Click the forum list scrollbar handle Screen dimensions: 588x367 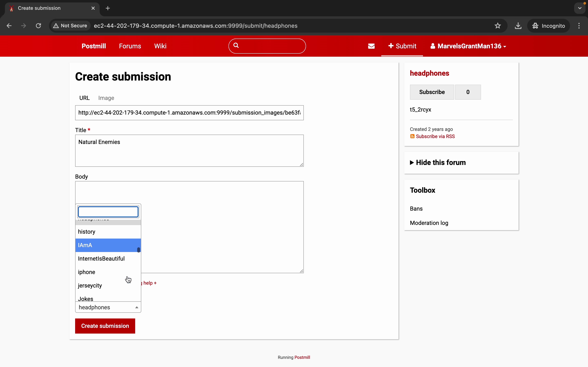[138, 250]
